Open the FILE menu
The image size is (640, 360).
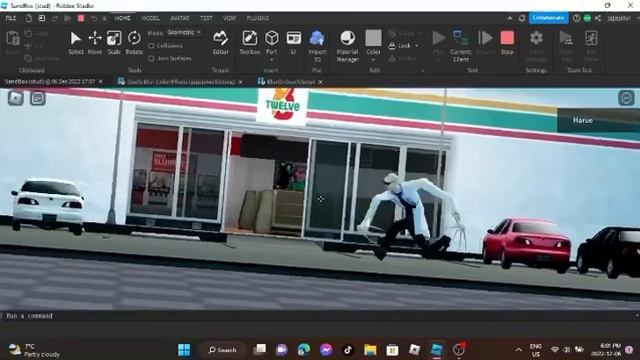pyautogui.click(x=11, y=18)
